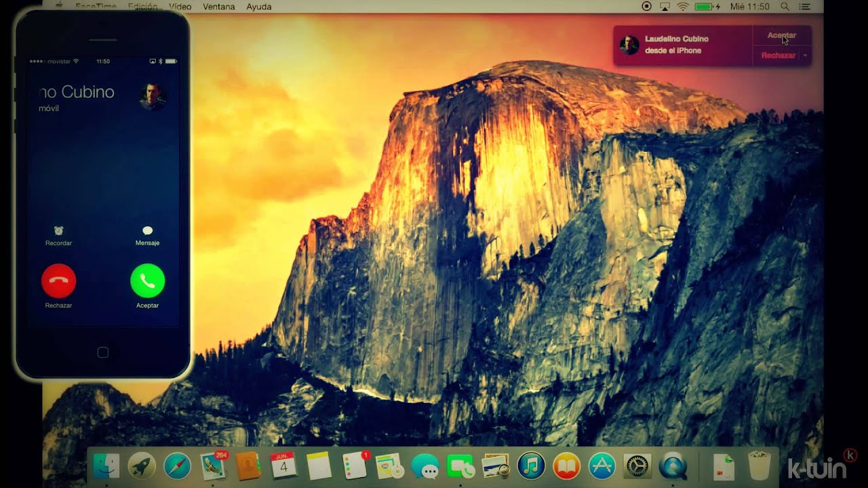Click caller avatar in Mac notification

coord(629,45)
